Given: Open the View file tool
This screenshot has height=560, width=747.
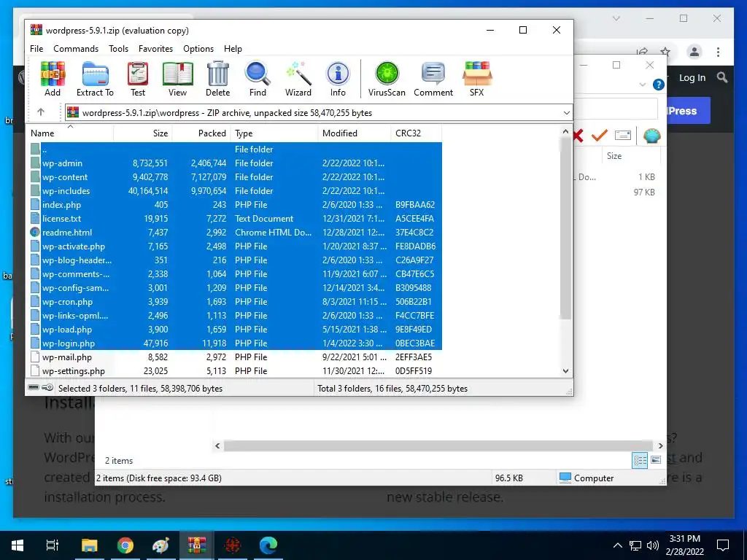Looking at the screenshot, I should pos(178,79).
